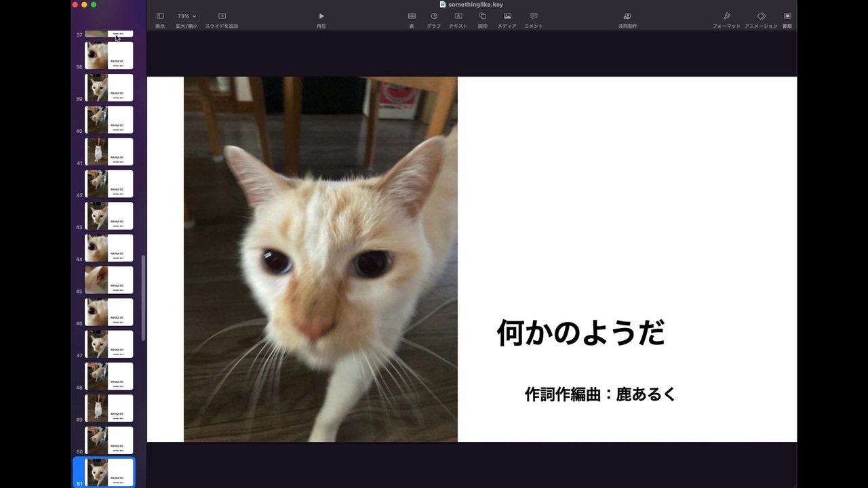Open the Media (メディア) menu
Image resolution: width=868 pixels, height=488 pixels.
coord(507,20)
